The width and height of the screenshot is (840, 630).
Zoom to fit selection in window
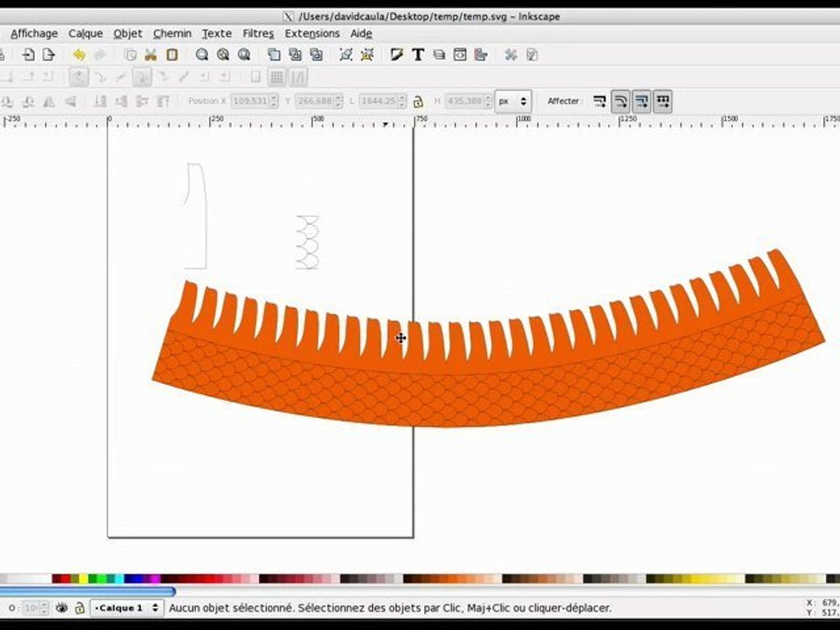coord(202,54)
